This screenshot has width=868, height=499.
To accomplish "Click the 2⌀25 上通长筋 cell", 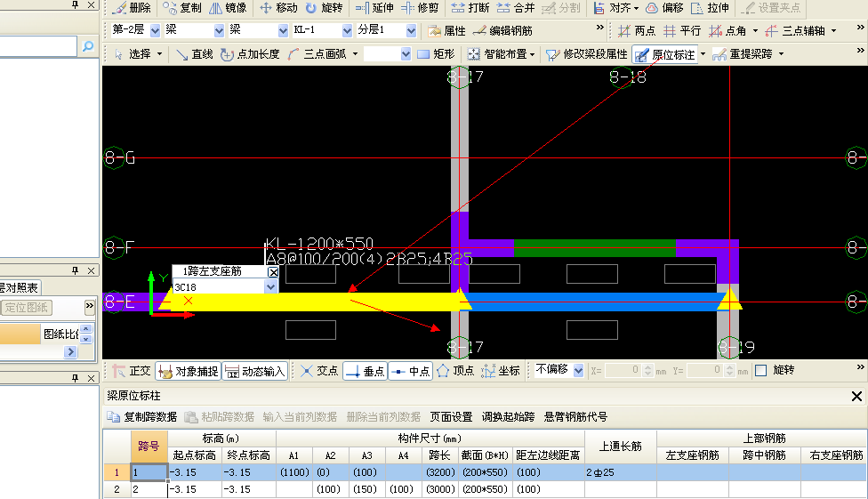I will pos(621,473).
